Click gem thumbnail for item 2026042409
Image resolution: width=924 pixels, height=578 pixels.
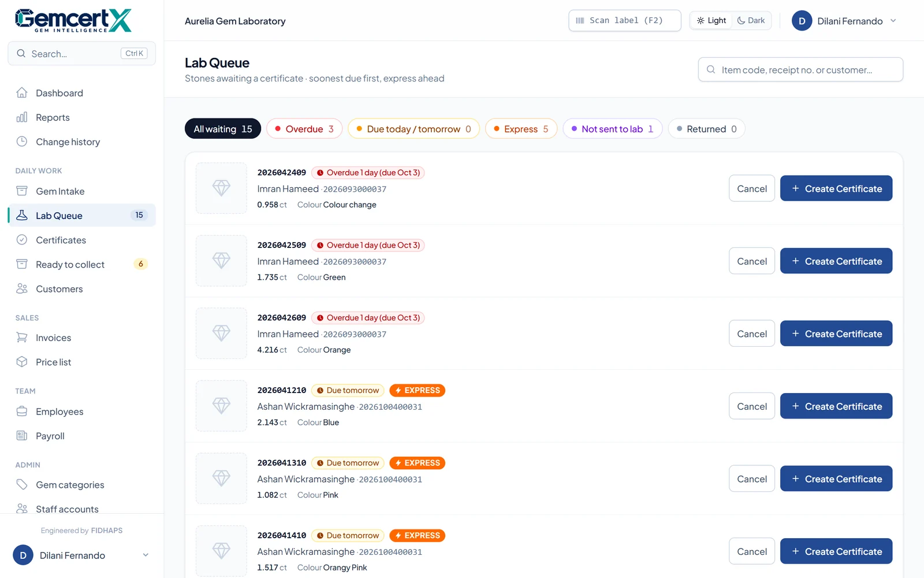[221, 188]
